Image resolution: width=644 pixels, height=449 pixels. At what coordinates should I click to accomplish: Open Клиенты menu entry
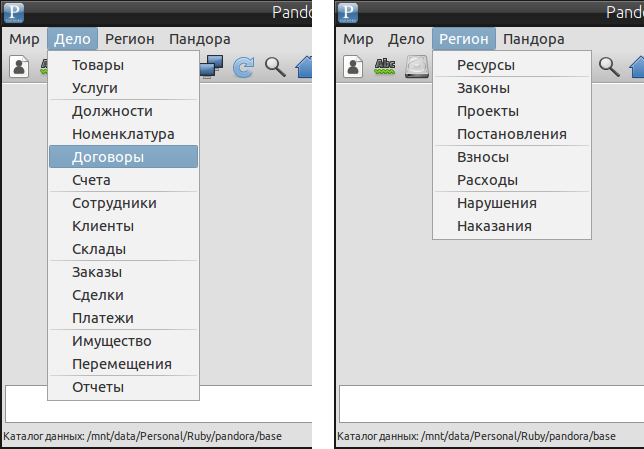[x=123, y=226]
